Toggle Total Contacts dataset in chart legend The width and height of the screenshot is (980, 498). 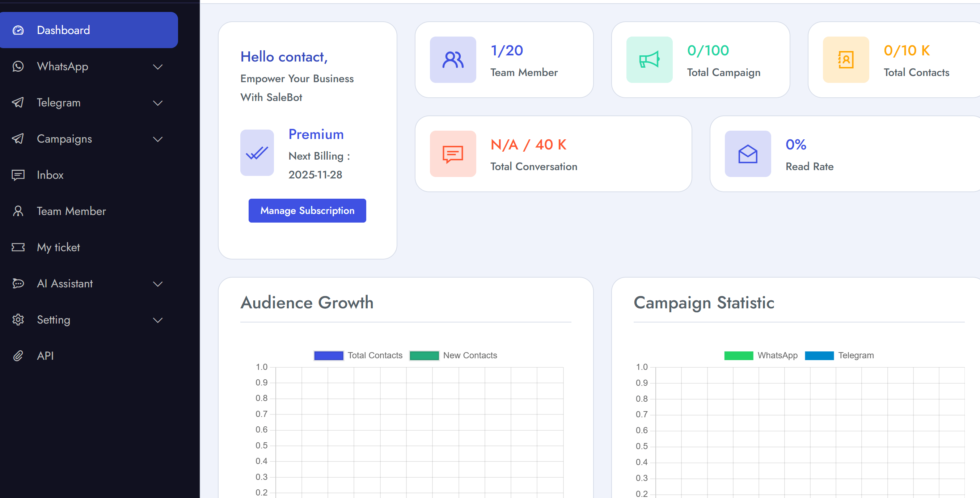358,355
